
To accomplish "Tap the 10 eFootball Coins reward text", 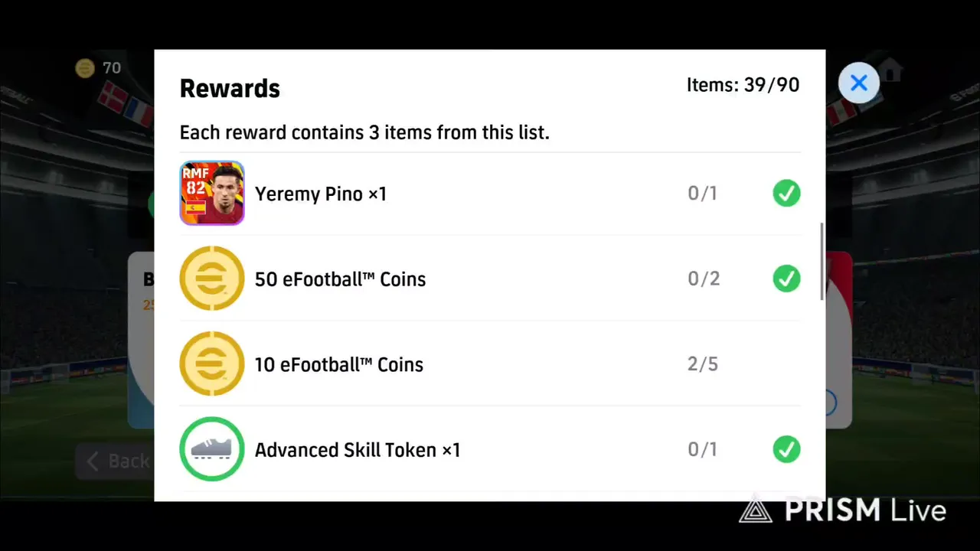I will coord(338,364).
